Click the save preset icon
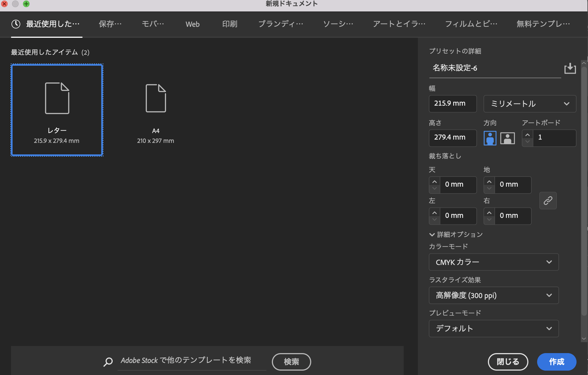588x375 pixels. coord(570,68)
